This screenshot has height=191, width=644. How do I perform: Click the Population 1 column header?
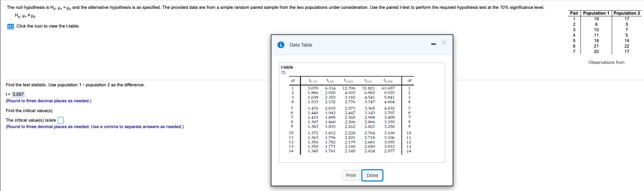(596, 13)
